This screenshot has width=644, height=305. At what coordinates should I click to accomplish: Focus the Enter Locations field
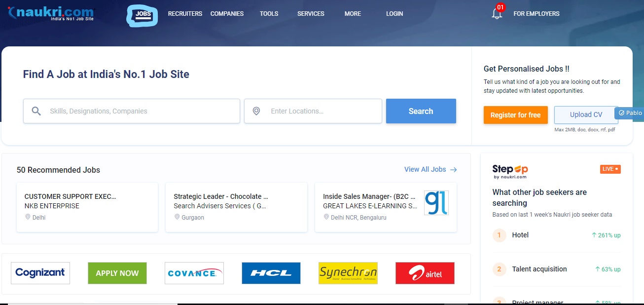tap(313, 111)
